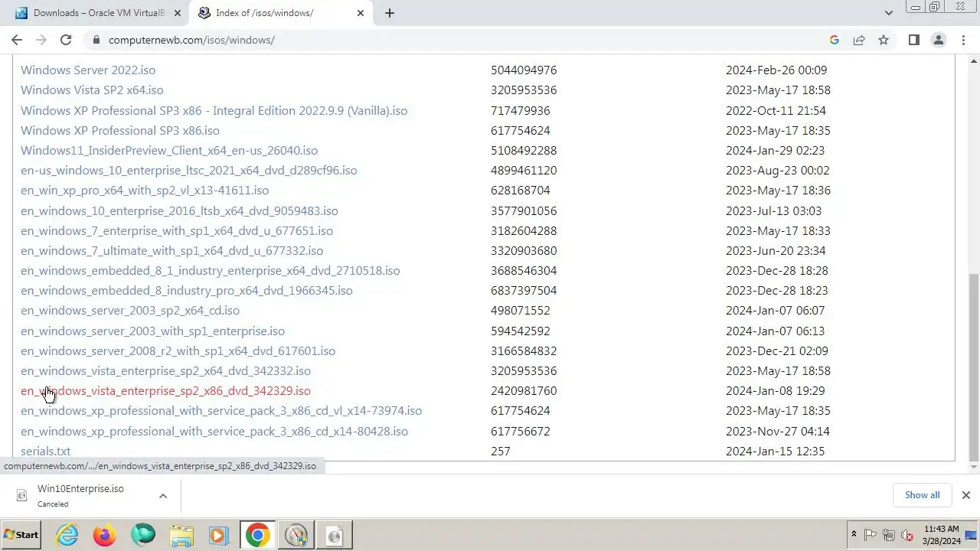Download en_windows_server_2008_r2_with_sp1 iso

(x=178, y=350)
